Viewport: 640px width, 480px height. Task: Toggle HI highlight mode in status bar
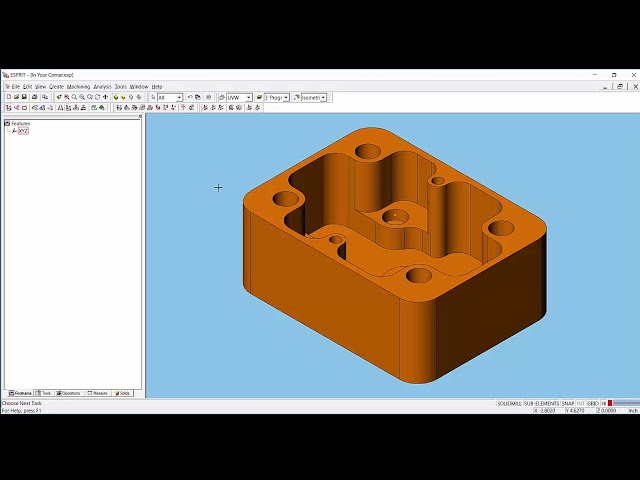604,403
